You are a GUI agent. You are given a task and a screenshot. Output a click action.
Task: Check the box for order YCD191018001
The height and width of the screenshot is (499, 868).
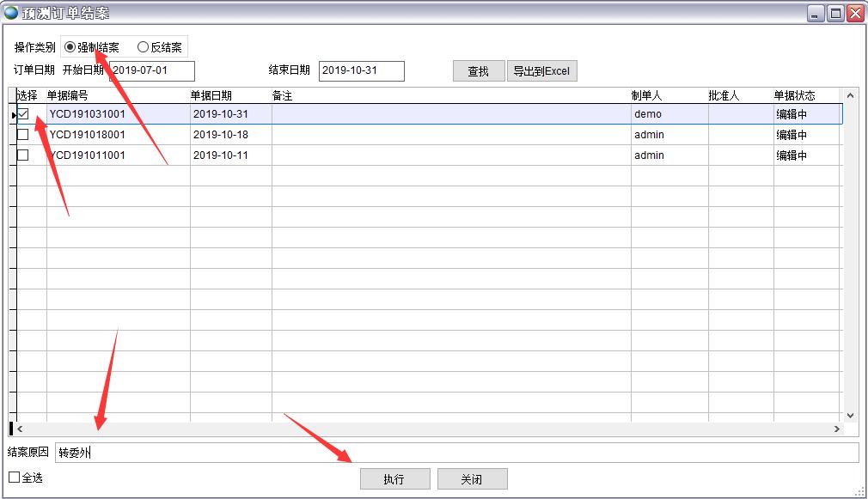coord(23,135)
